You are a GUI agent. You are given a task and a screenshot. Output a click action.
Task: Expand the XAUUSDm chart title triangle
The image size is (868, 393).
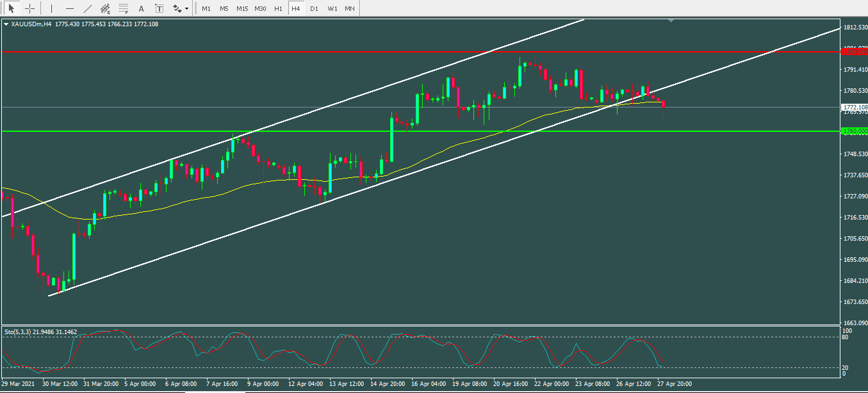[x=6, y=24]
